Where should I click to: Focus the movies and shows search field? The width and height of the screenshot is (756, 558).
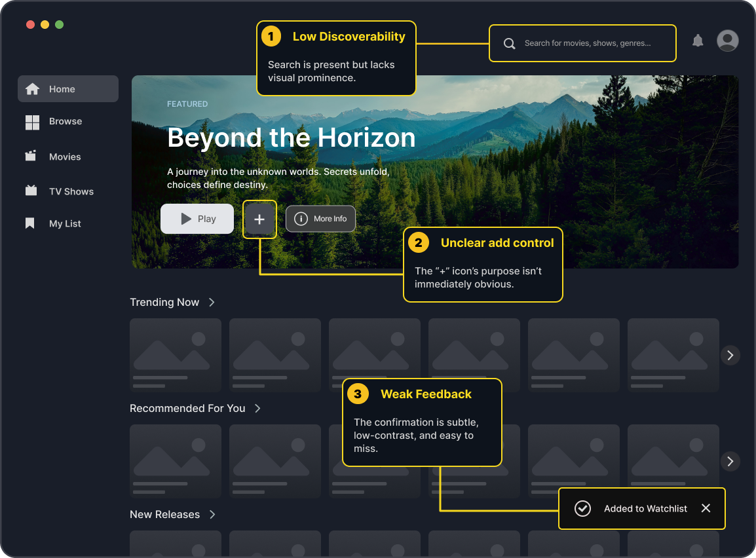coord(582,43)
